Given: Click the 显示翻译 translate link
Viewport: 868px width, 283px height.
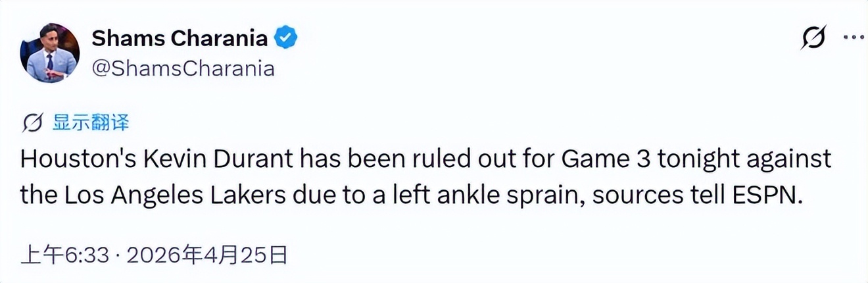Looking at the screenshot, I should point(91,122).
